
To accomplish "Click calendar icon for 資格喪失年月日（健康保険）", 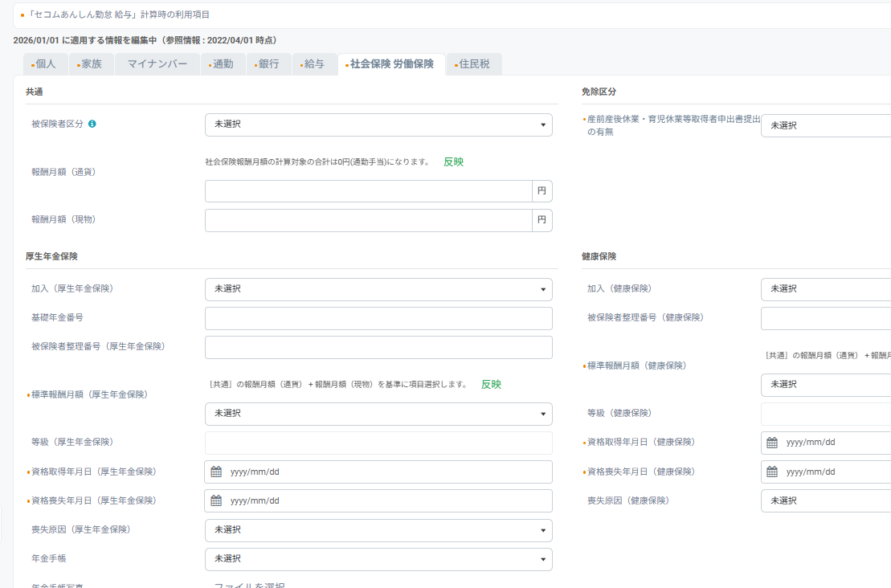I will coord(772,472).
